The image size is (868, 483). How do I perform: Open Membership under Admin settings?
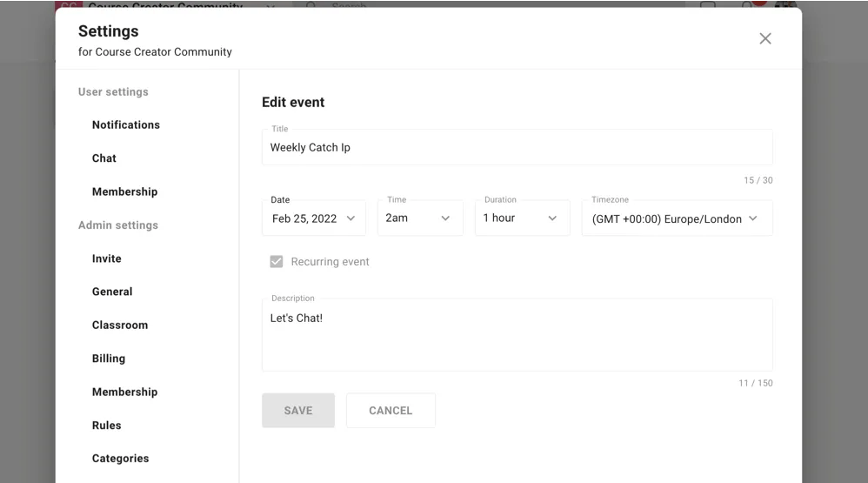pyautogui.click(x=124, y=392)
